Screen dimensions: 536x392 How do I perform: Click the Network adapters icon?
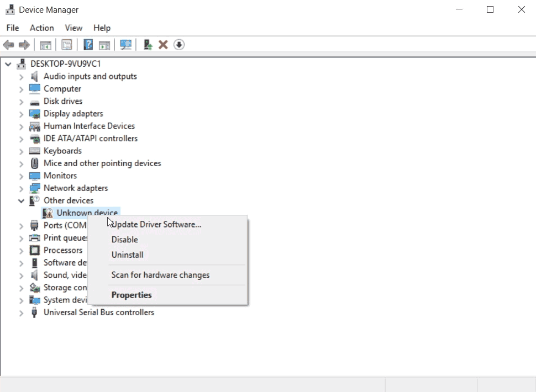[x=34, y=188]
